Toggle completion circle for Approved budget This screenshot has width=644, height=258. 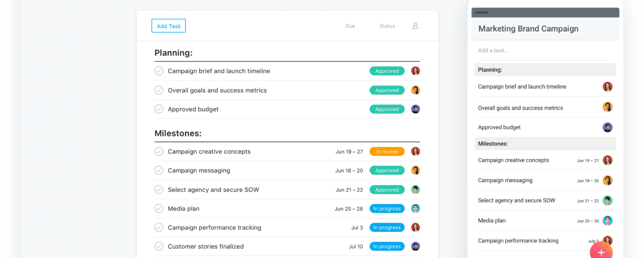click(x=159, y=109)
